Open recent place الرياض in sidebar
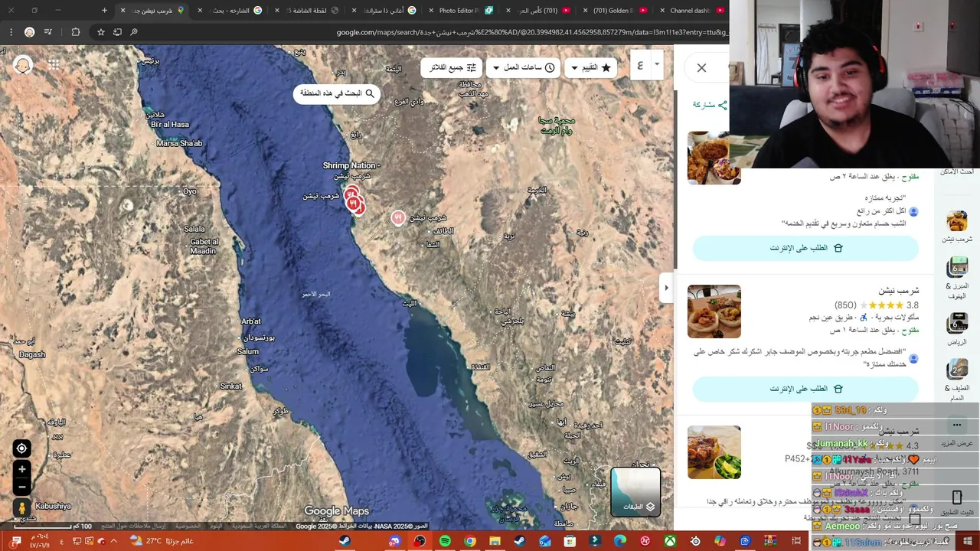 tap(957, 329)
